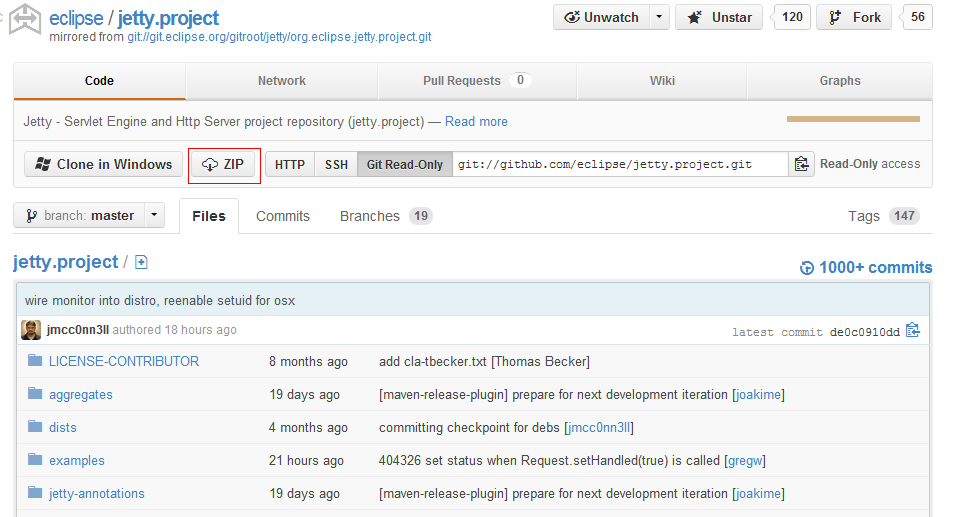Click joakime link in jetty-annotations row
Screen dimensions: 953x517
(x=758, y=493)
